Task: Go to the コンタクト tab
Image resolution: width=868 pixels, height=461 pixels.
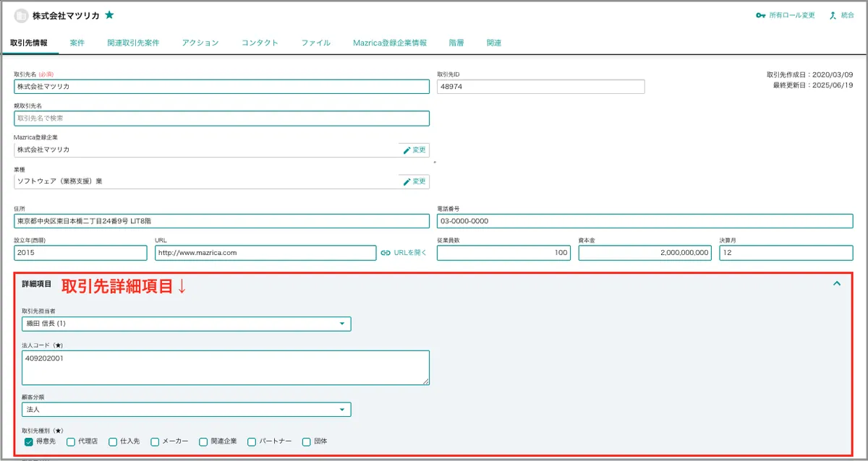Action: 260,43
